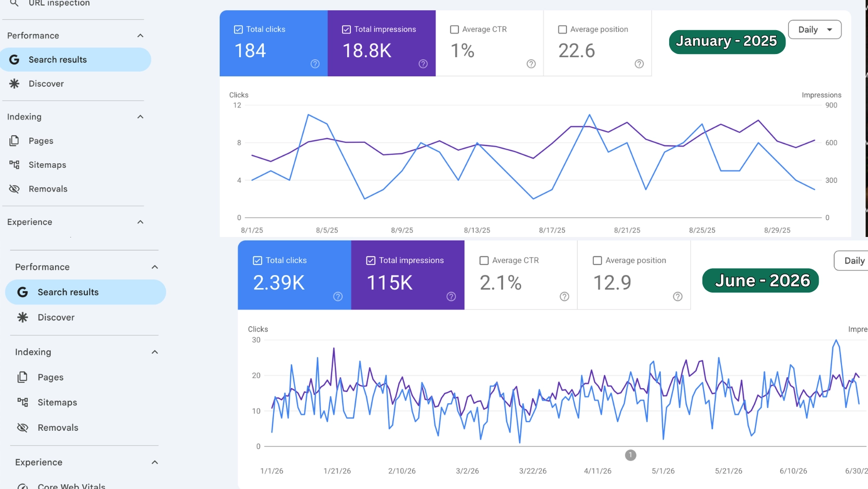Click the Pages document icon in the top sidebar
The width and height of the screenshot is (868, 489).
click(x=15, y=141)
